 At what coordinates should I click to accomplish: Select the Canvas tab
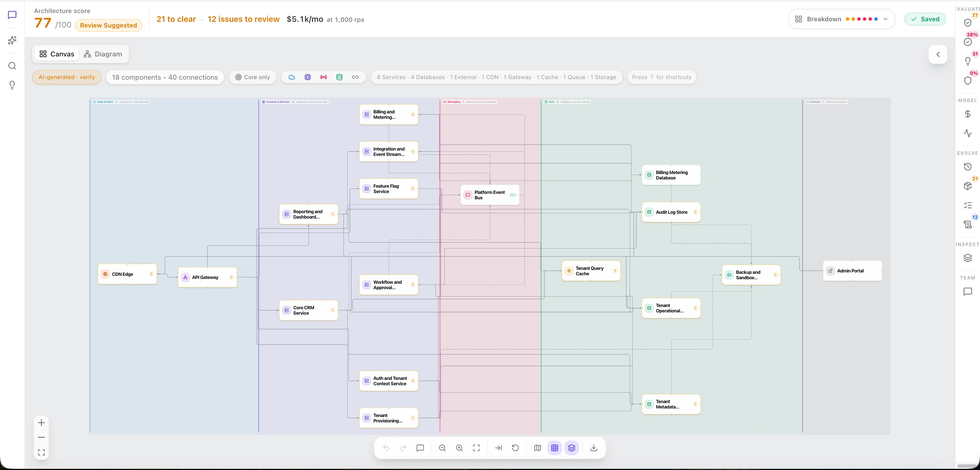57,54
